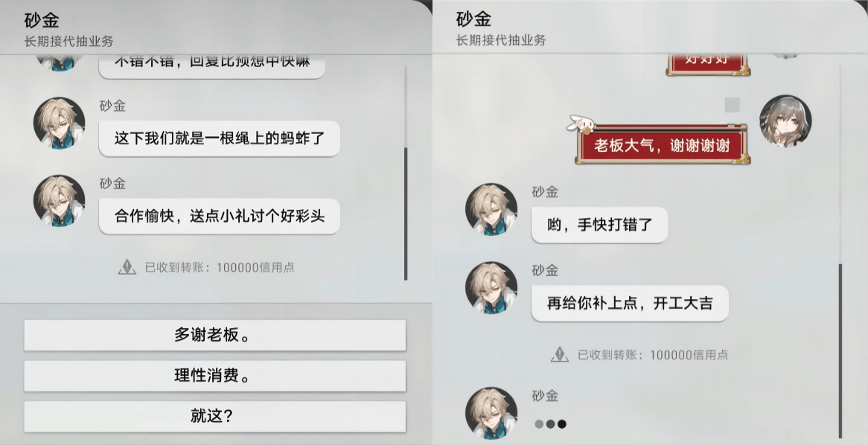868x445 pixels.
Task: Click the transfer icon in left chat
Action: 127,267
